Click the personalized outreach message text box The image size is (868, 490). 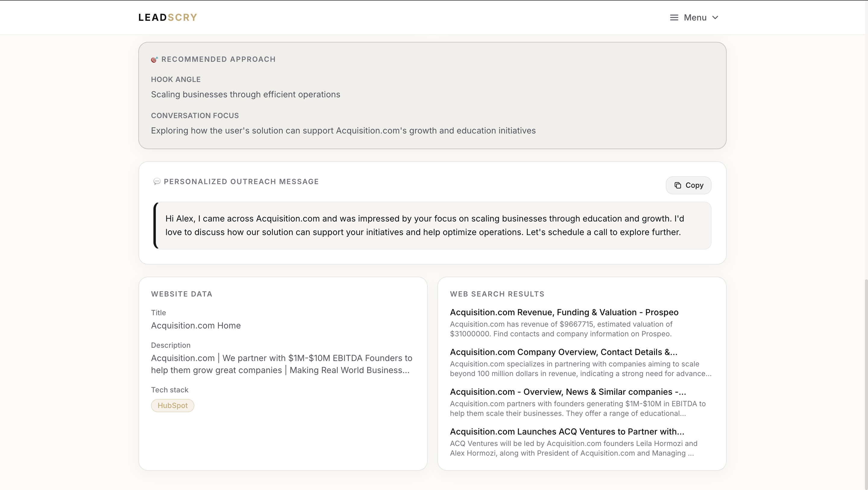[432, 225]
